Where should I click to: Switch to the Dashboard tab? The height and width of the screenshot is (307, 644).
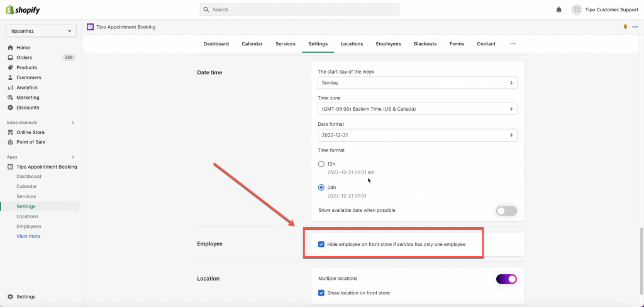click(x=216, y=43)
